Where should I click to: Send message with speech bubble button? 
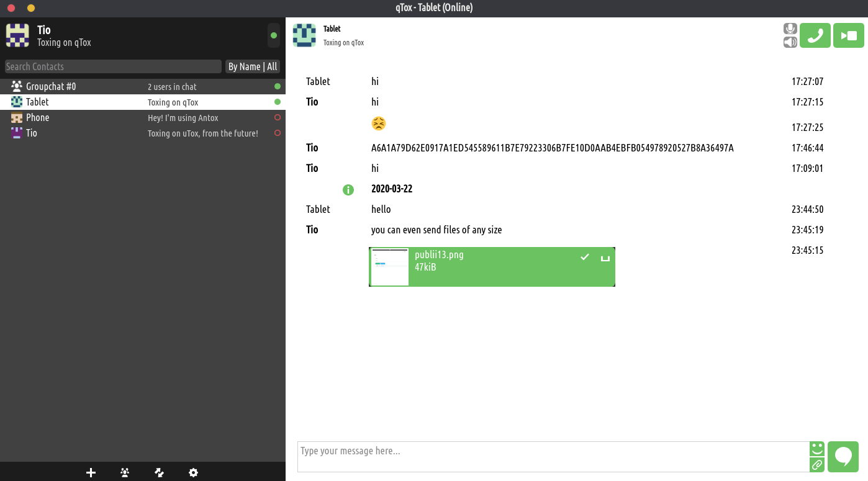pyautogui.click(x=843, y=457)
